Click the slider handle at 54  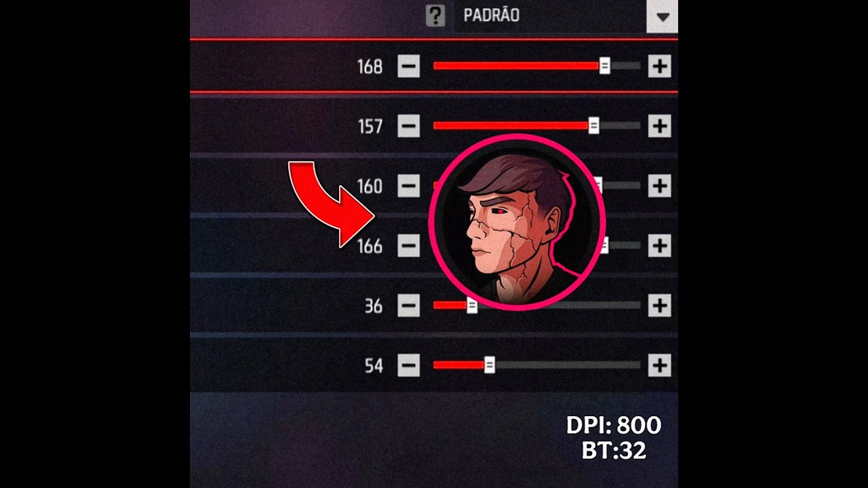coord(490,365)
